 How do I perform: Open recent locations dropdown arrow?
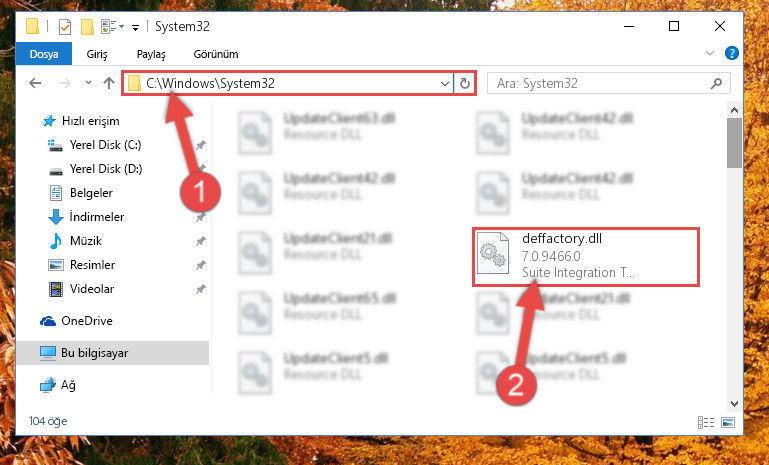click(88, 83)
